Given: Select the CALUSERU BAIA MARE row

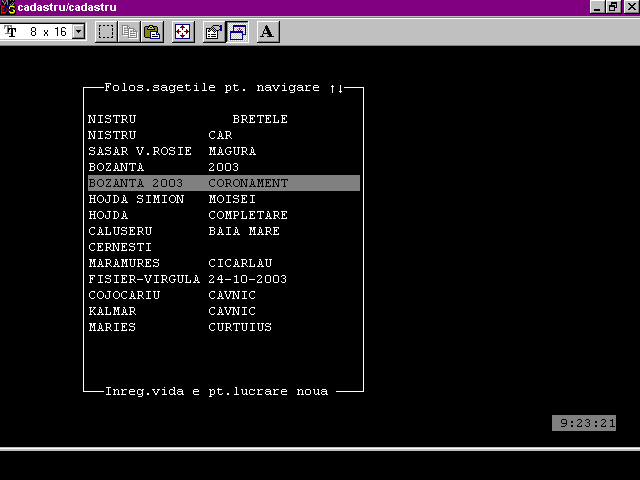Looking at the screenshot, I should [184, 231].
